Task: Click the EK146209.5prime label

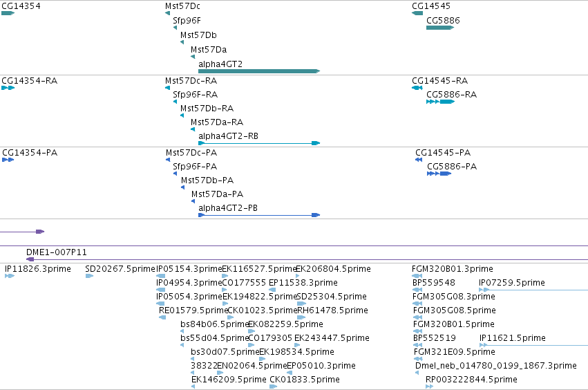Action: tap(229, 380)
